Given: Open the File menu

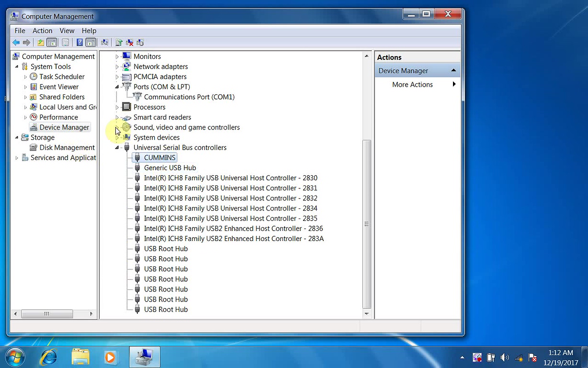Looking at the screenshot, I should point(20,31).
